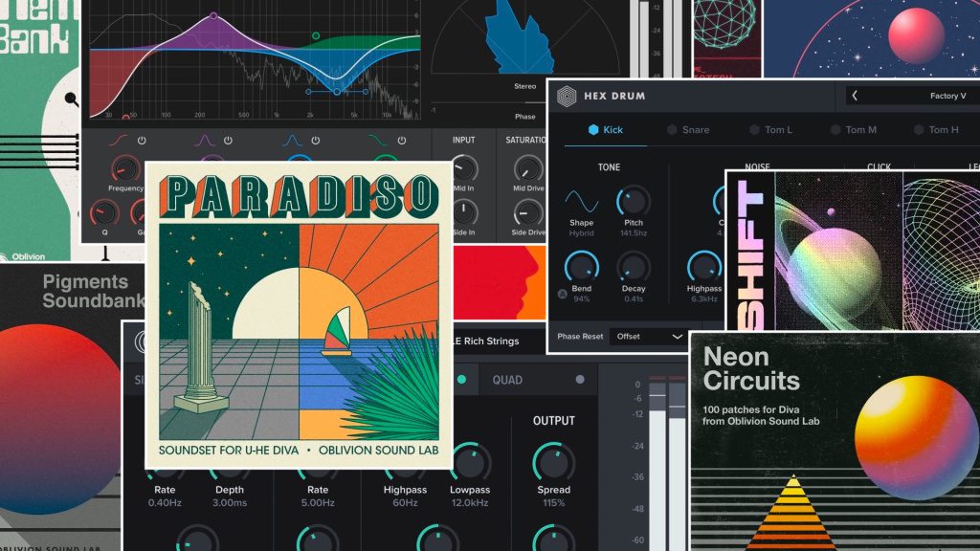This screenshot has width=980, height=551.
Task: Toggle power button of blue EQ band
Action: 316,141
